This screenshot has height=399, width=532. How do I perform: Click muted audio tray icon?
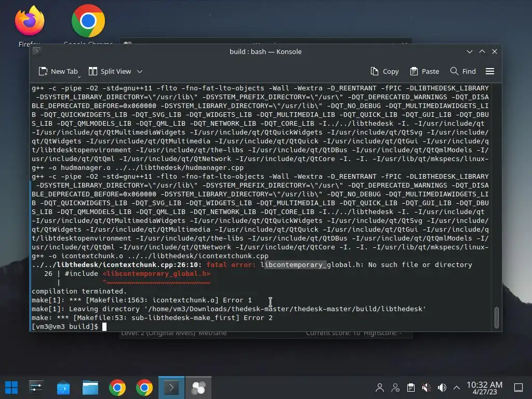pyautogui.click(x=426, y=388)
